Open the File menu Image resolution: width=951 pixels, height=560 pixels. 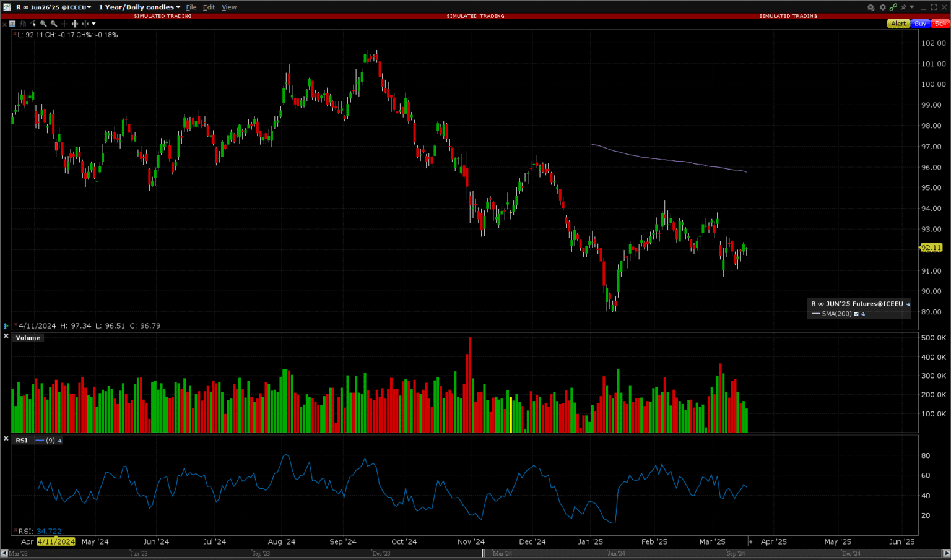coord(191,7)
